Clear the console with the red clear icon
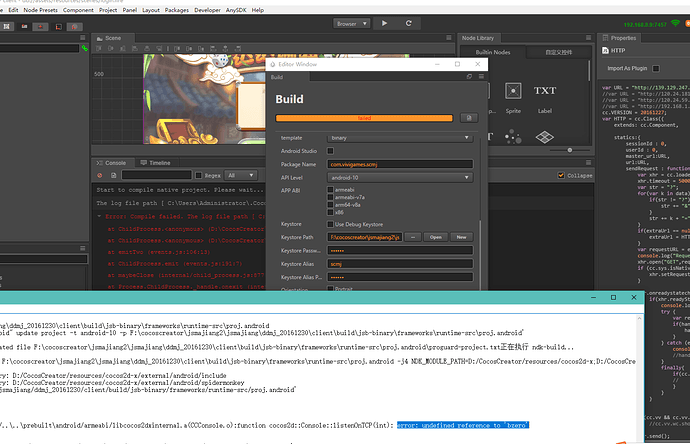 tap(100, 175)
